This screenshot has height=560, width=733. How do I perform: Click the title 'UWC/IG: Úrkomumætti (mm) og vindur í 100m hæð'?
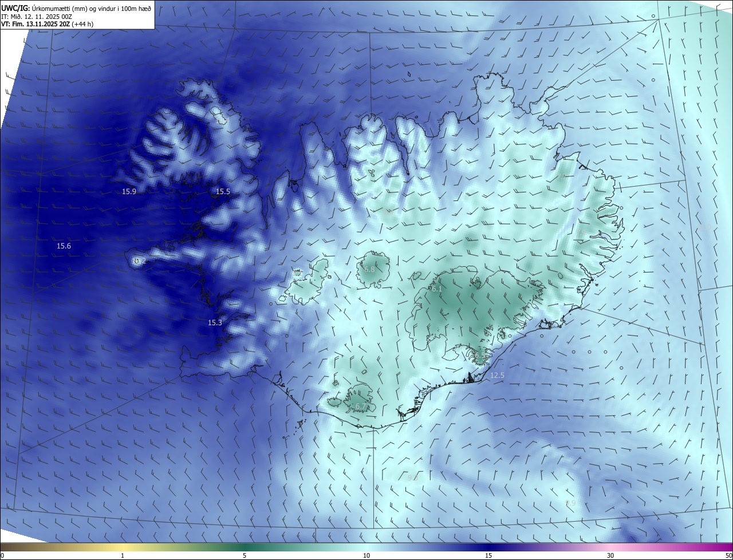click(77, 8)
